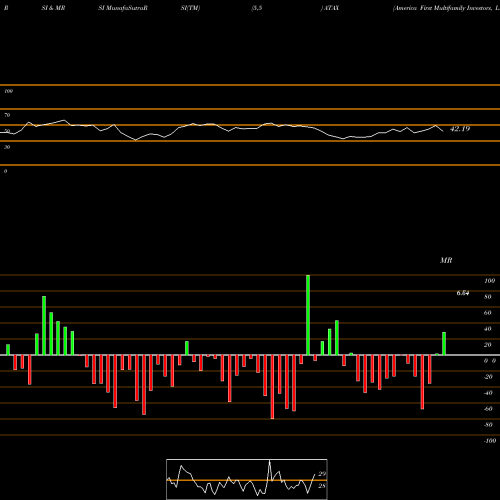This screenshot has width=500, height=500.
Task: Click the 'ATAX' ticker text in the header
Action: [330, 8]
